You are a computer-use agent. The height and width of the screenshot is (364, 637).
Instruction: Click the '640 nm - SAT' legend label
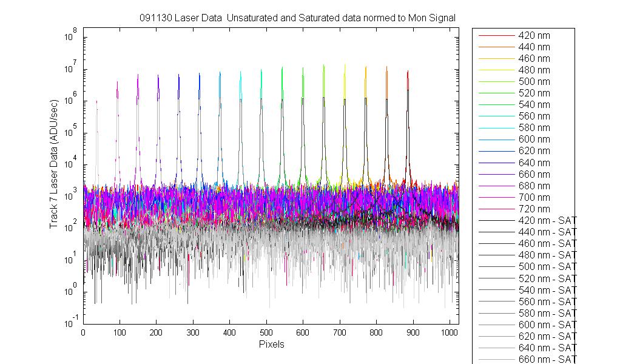[x=547, y=348]
